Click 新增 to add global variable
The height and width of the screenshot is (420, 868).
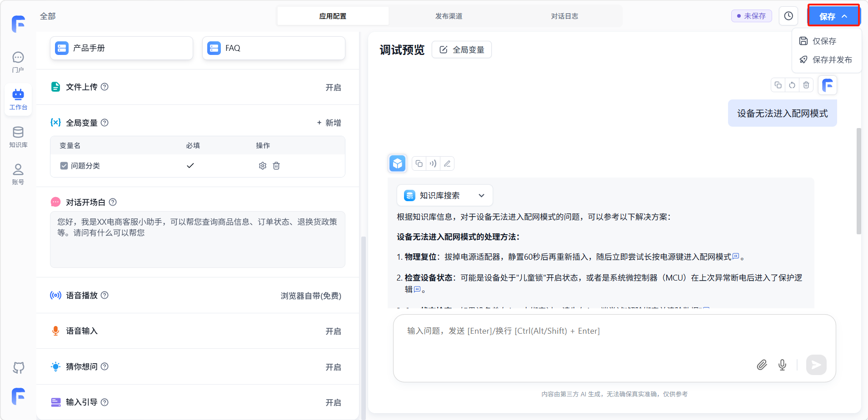pos(329,123)
